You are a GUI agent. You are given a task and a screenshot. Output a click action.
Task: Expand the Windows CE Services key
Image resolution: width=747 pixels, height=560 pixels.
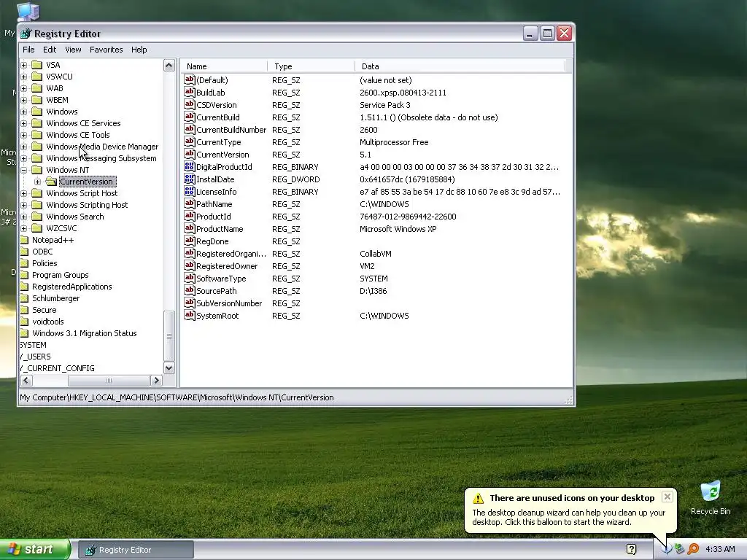click(x=24, y=123)
